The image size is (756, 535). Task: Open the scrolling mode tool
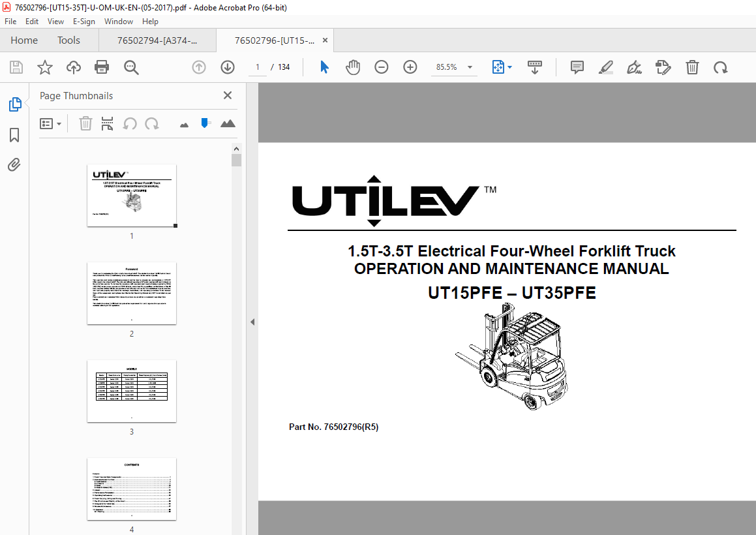pyautogui.click(x=535, y=67)
